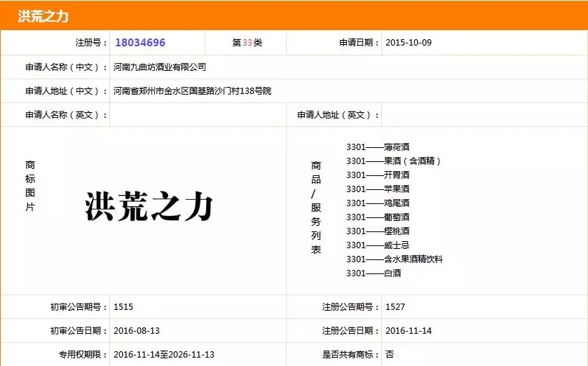Screen dimensions: 588x366
Task: Click the orange 洪荒之力 title header
Action: pos(43,16)
